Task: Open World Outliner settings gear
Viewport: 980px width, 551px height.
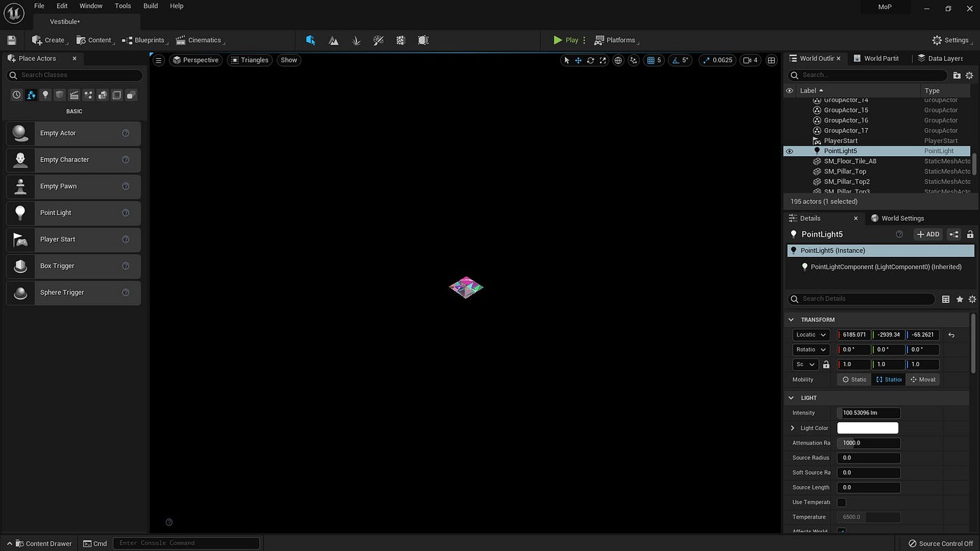Action: click(969, 75)
